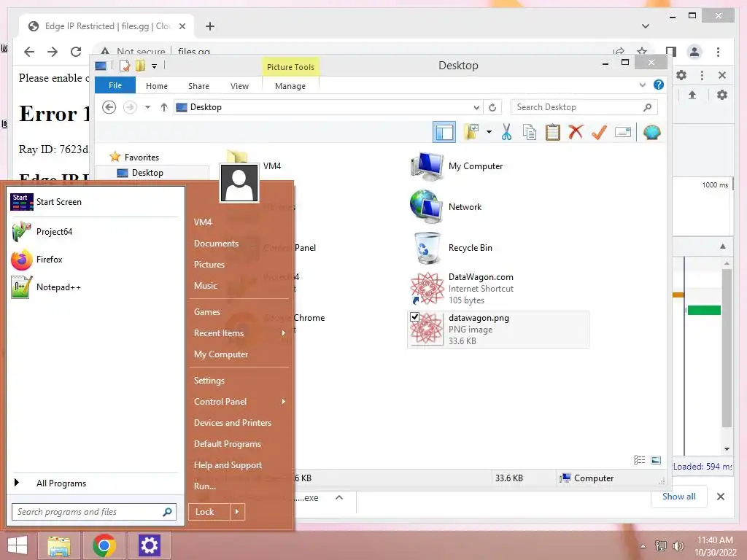The height and width of the screenshot is (560, 747).
Task: Click the Classic Shell settings shell icon
Action: 651,132
